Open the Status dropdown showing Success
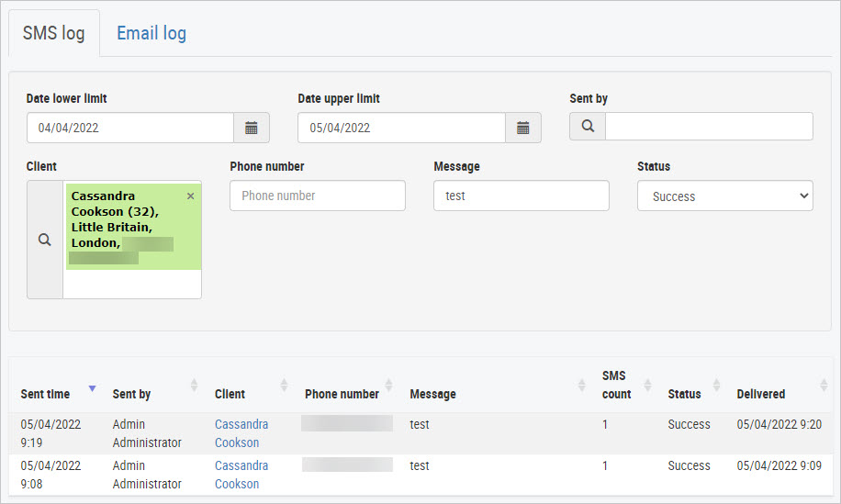Screen dimensions: 841x504 [725, 196]
